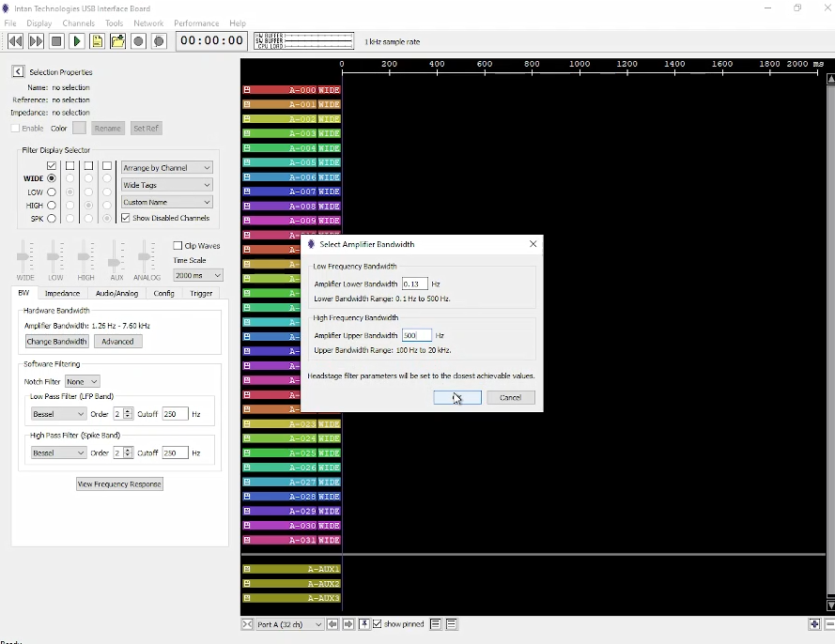Screen dimensions: 835x644
Task: Select the LOW filter radio button
Action: [52, 192]
